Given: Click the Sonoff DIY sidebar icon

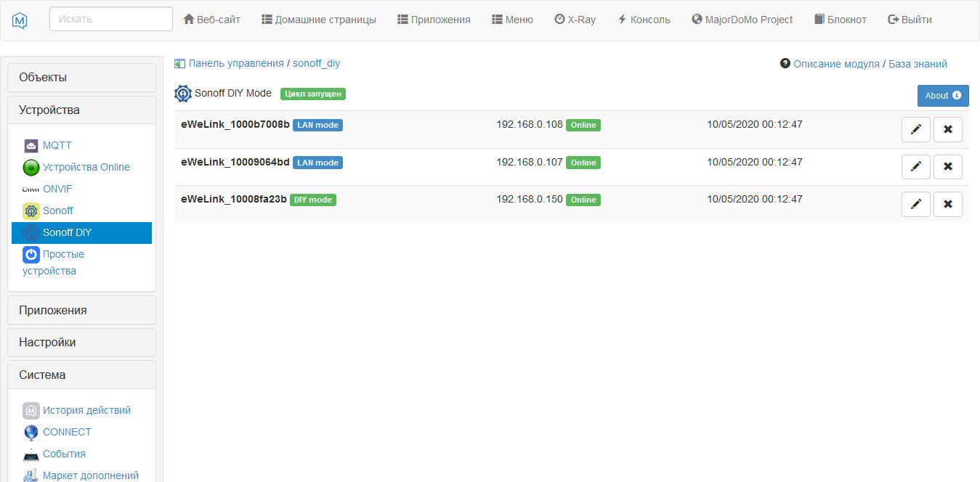Looking at the screenshot, I should (x=31, y=233).
